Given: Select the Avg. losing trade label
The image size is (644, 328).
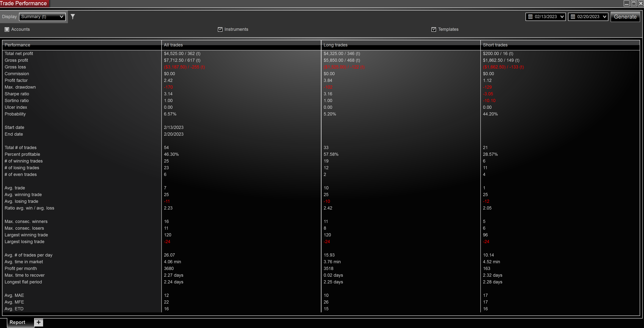Looking at the screenshot, I should 21,201.
